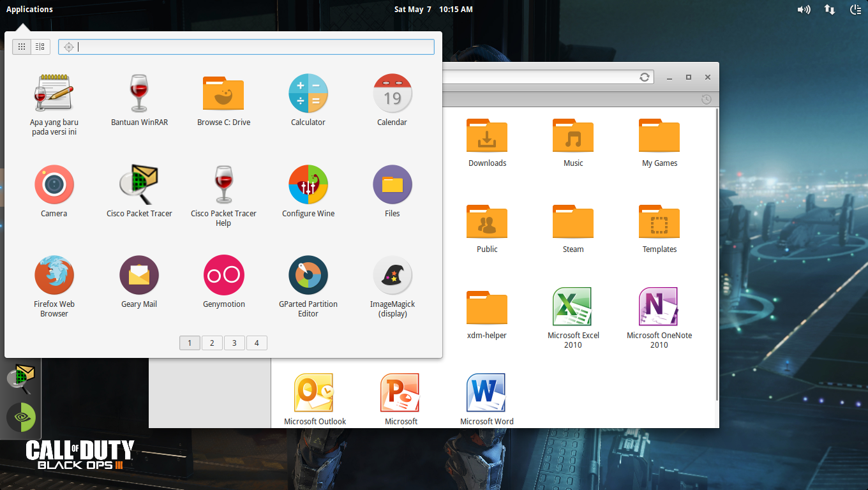
Task: Go to launcher page 2
Action: [x=212, y=343]
